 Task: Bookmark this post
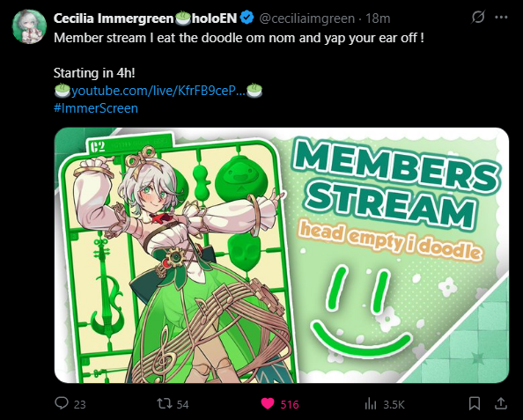[475, 403]
